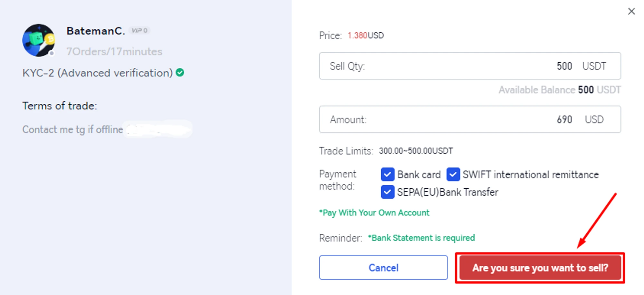
Task: Click the 7Orders/17minutes stats text
Action: pyautogui.click(x=114, y=52)
